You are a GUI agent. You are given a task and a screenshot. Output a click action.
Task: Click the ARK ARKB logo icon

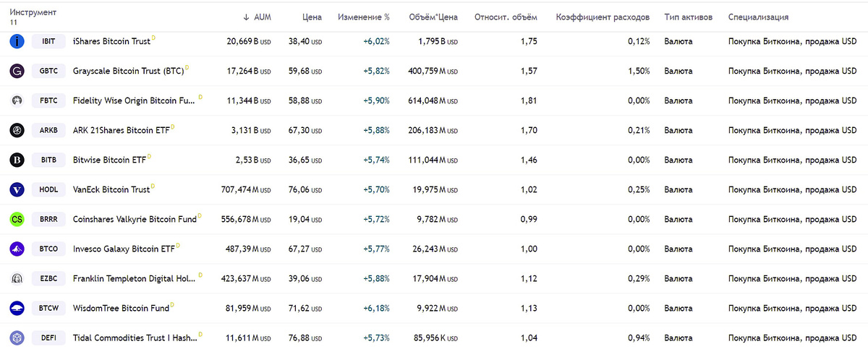click(x=17, y=130)
